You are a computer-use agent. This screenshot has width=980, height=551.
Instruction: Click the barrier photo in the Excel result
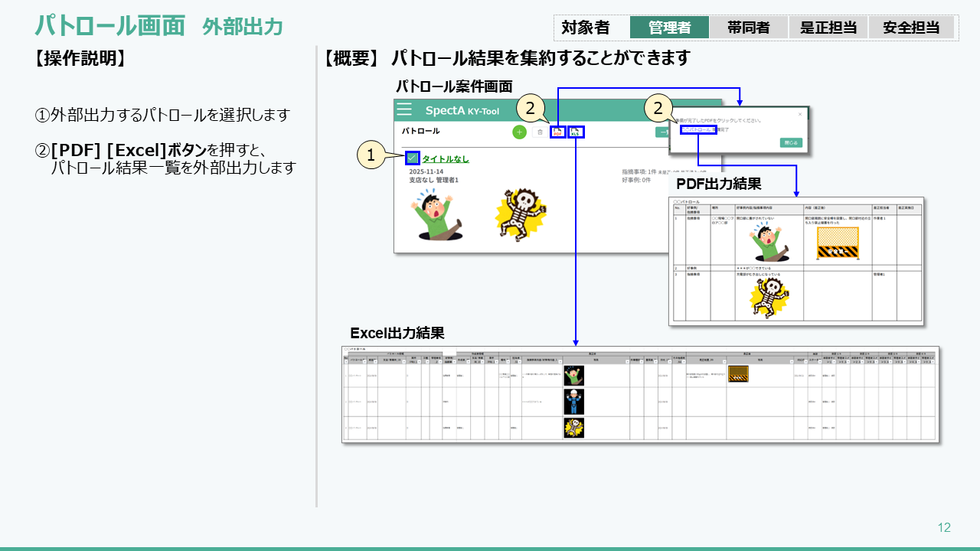tap(738, 373)
